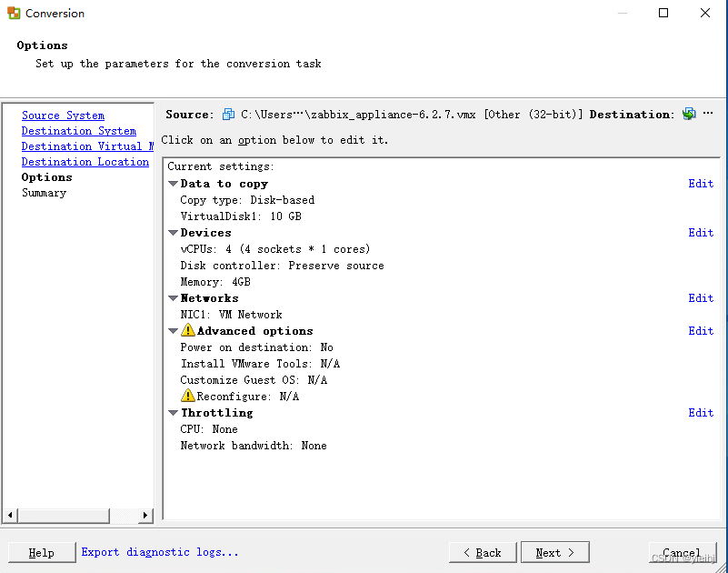This screenshot has height=573, width=728.
Task: Click 'Copy type: Disk-based' row
Action: pos(247,200)
